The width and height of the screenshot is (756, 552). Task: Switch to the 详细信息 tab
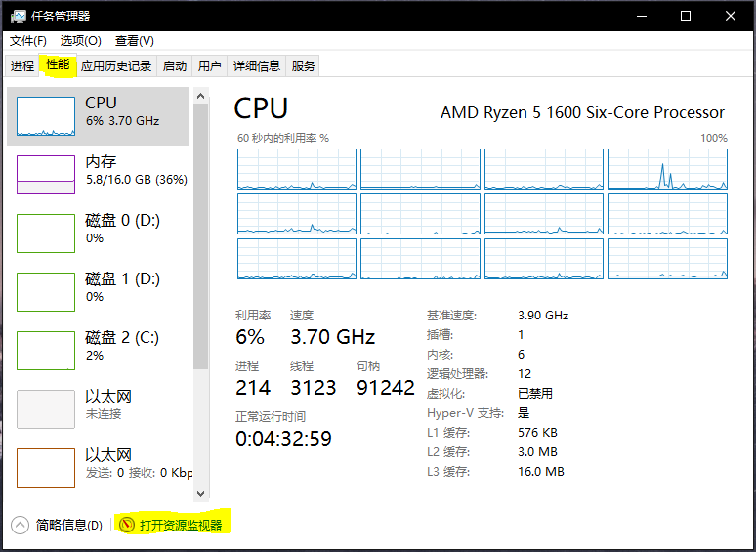pyautogui.click(x=257, y=66)
